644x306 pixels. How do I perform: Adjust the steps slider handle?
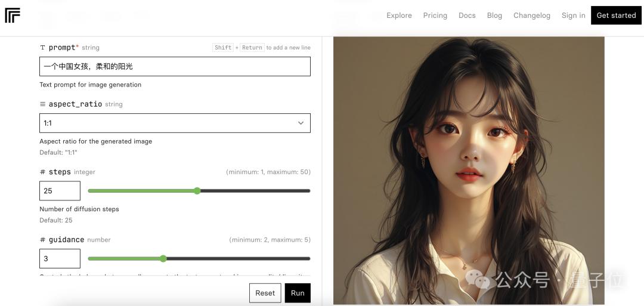click(197, 191)
